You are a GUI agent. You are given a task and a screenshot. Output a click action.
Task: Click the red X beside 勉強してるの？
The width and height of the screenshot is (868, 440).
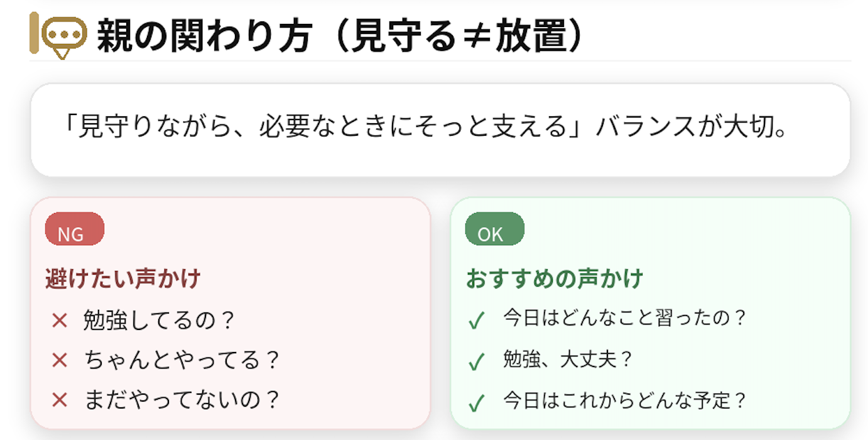coord(60,321)
